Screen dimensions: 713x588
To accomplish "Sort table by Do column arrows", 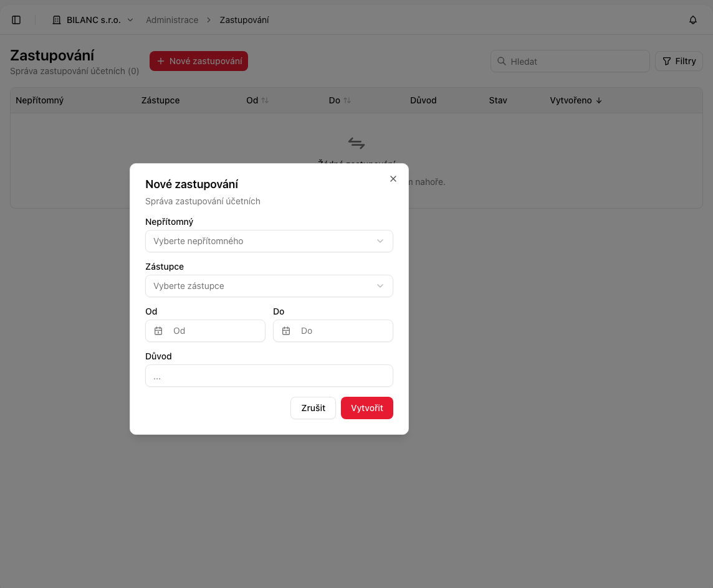I will pyautogui.click(x=347, y=100).
